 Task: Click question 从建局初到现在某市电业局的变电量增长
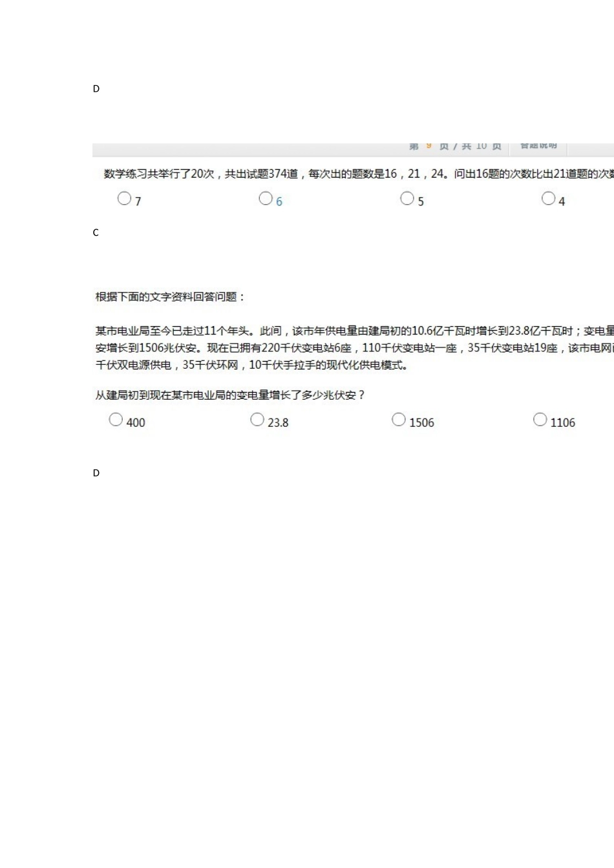(x=230, y=395)
